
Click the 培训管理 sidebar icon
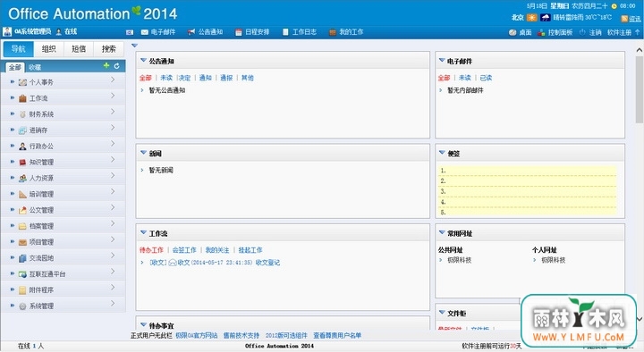point(22,194)
